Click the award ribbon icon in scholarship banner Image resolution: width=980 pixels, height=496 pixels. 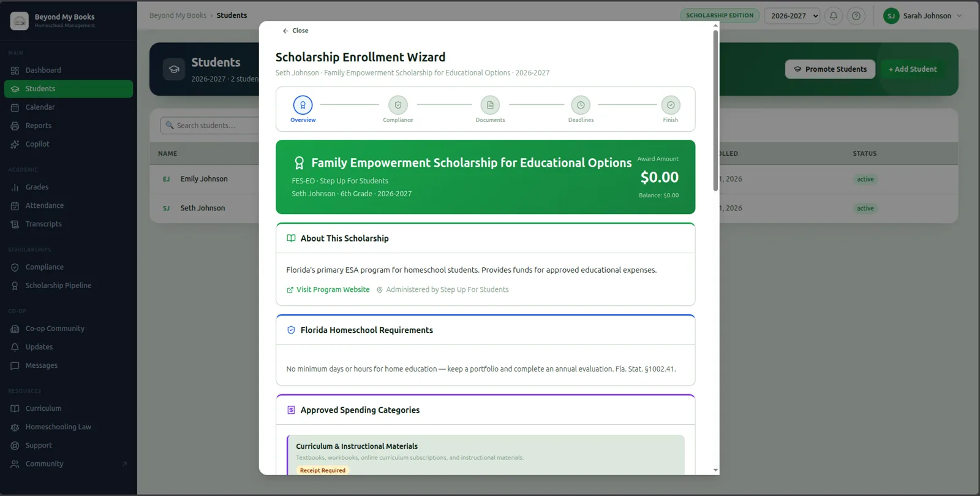click(x=299, y=163)
